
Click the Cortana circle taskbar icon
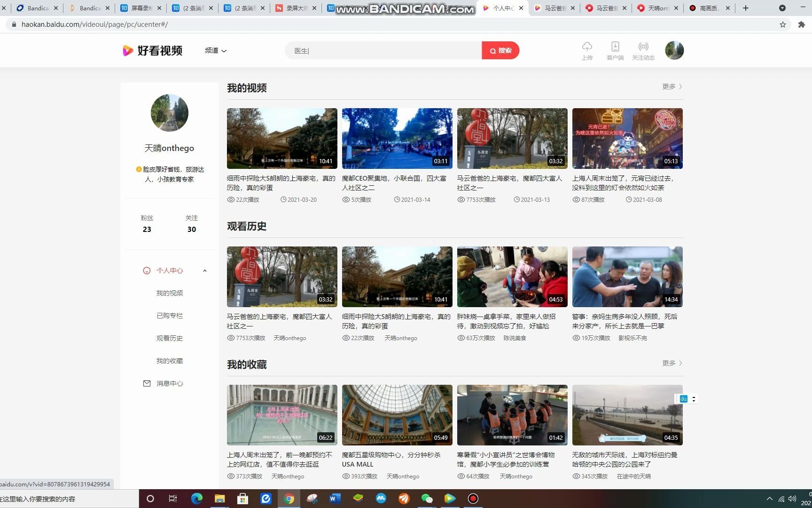150,499
